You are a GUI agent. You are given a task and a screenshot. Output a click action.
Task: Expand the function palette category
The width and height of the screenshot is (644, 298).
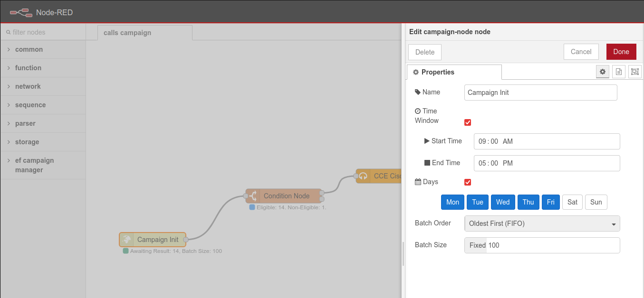point(28,68)
